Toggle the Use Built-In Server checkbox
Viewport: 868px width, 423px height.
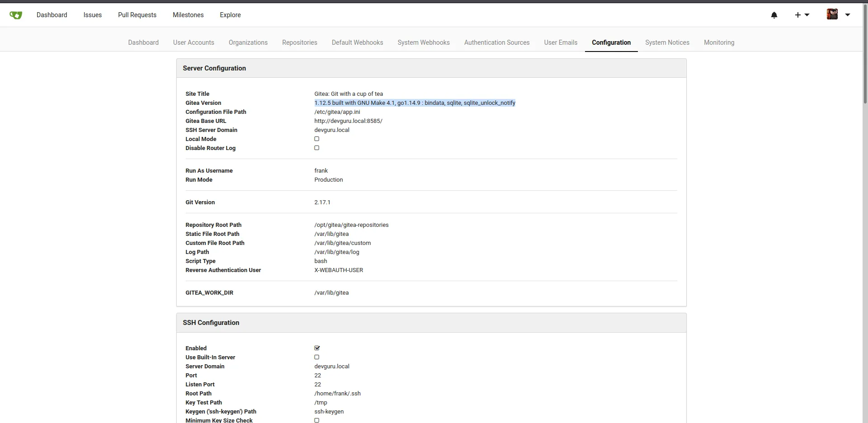click(x=316, y=357)
